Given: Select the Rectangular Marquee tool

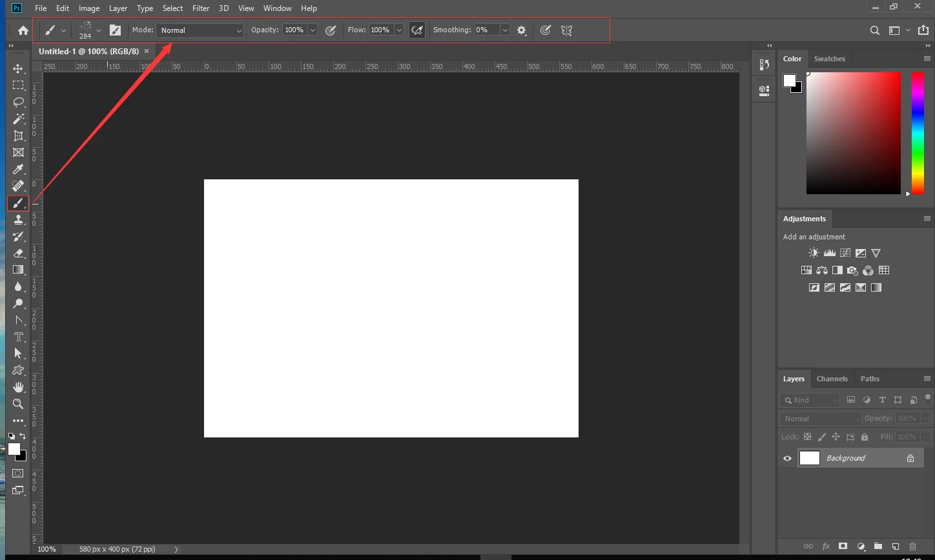Looking at the screenshot, I should (x=18, y=85).
